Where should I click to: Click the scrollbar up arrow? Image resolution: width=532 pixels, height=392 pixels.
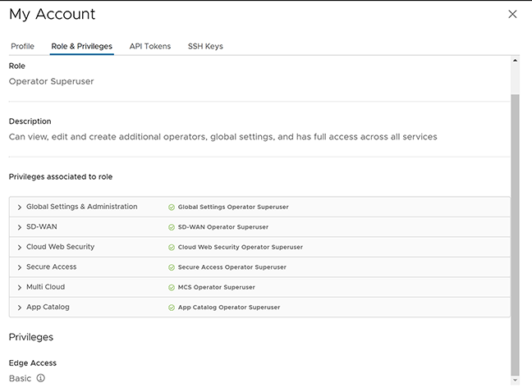tap(515, 61)
